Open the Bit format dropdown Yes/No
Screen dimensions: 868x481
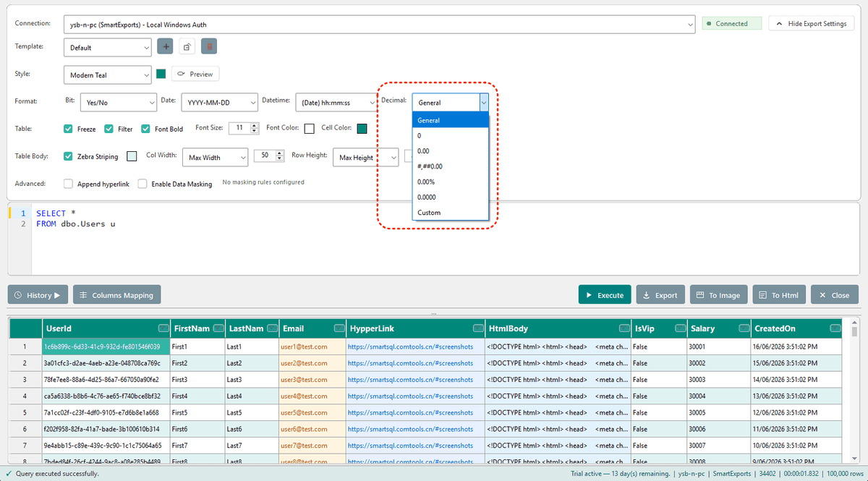(x=118, y=103)
